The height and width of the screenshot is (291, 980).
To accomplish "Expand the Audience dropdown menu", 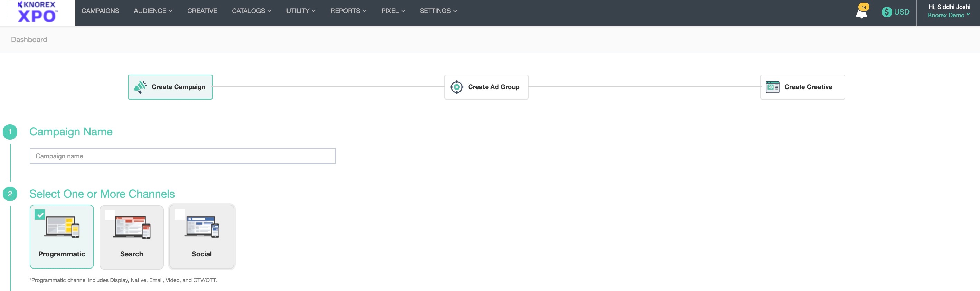I will click(153, 11).
